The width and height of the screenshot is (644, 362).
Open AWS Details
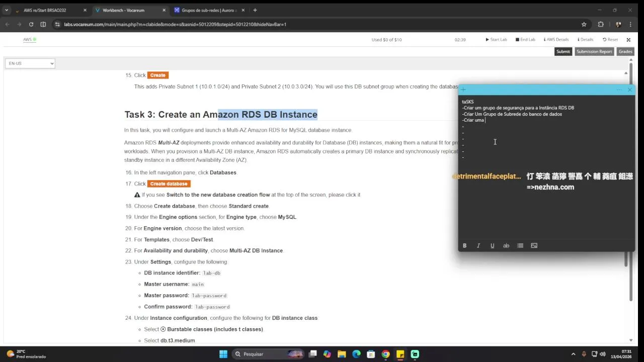pos(556,39)
